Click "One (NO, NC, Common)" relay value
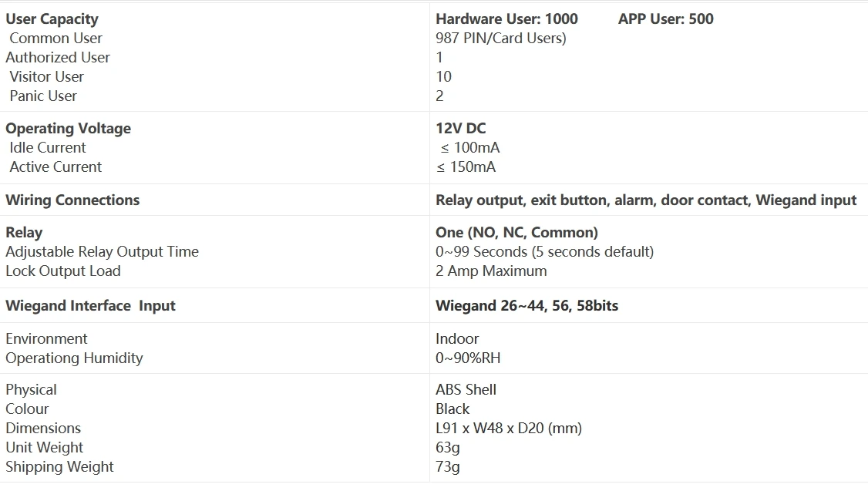868x491 pixels. [516, 232]
